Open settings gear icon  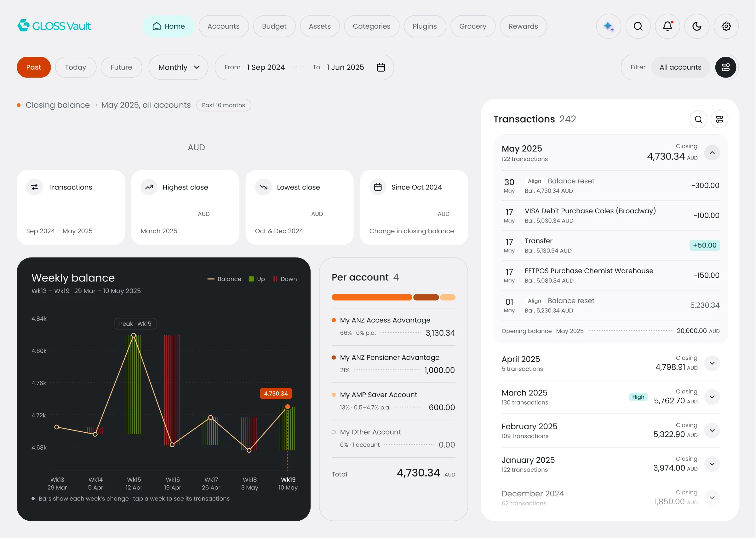point(726,26)
